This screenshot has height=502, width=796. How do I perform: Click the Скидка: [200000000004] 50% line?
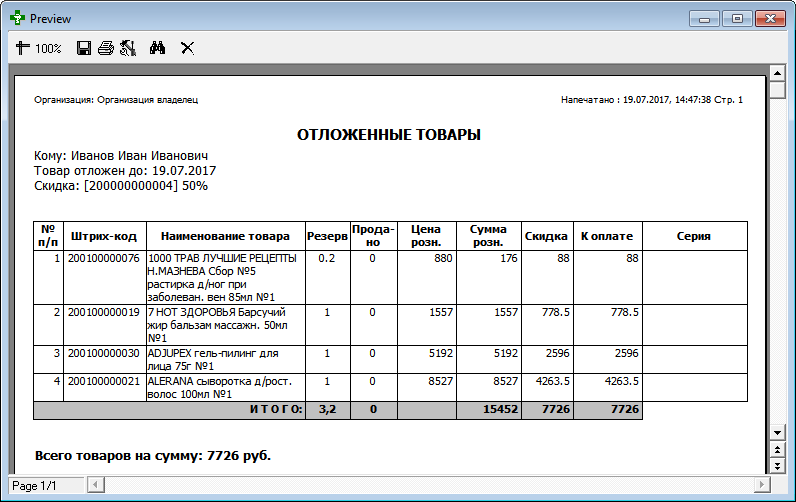pos(121,186)
